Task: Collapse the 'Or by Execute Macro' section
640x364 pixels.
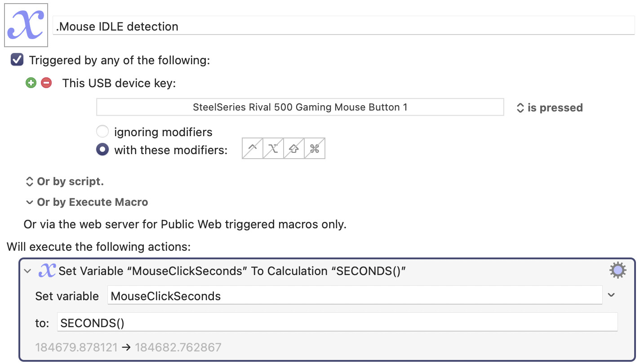Action: click(30, 202)
